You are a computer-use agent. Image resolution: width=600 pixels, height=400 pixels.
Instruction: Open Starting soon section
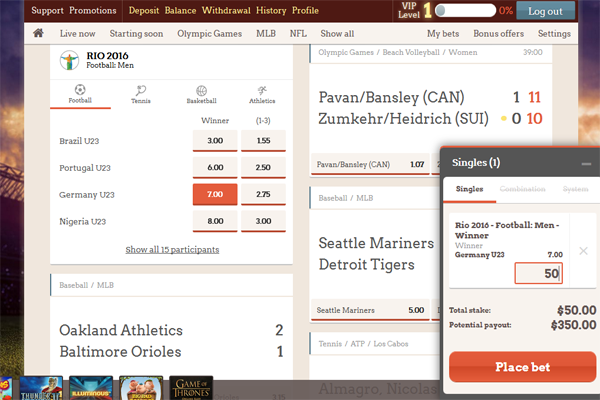tap(136, 34)
